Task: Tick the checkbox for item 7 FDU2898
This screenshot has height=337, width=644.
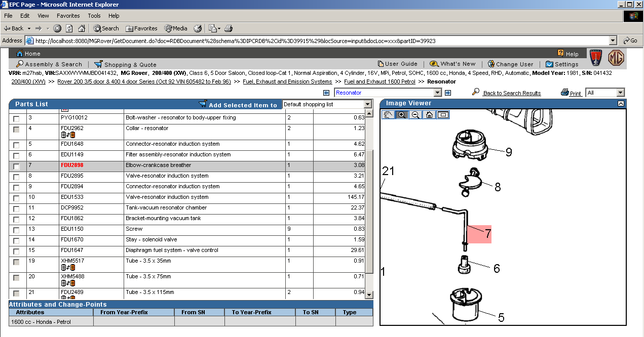Action: click(x=16, y=166)
